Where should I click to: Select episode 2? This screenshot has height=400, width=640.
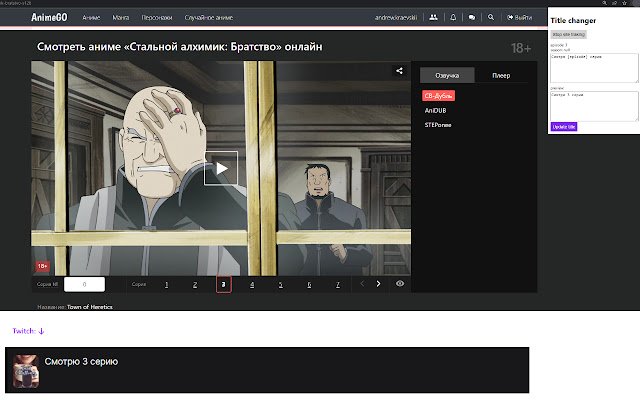click(x=195, y=284)
